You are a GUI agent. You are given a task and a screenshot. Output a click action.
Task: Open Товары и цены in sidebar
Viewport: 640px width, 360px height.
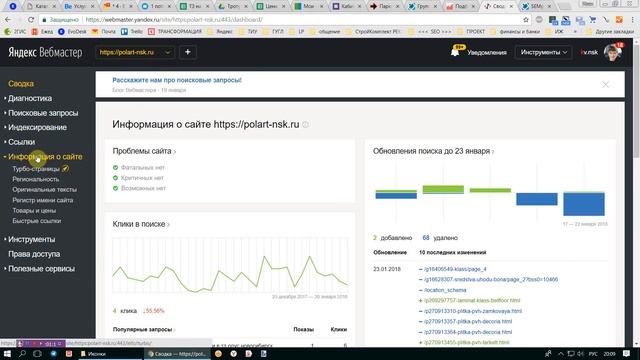[34, 211]
